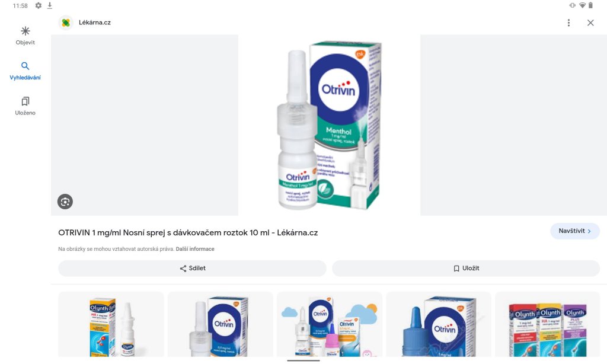Tap the Google Lens icon on image
Image resolution: width=607 pixels, height=364 pixels.
coord(65,202)
